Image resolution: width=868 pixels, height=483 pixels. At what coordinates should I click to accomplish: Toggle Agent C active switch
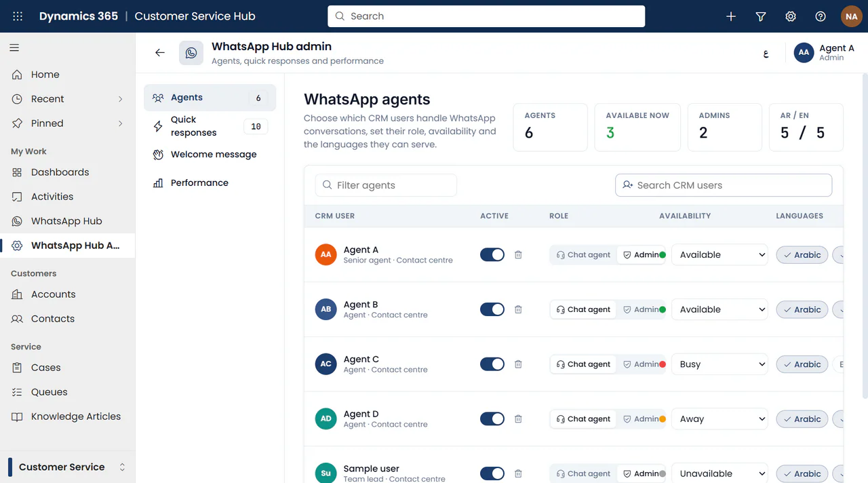tap(492, 364)
